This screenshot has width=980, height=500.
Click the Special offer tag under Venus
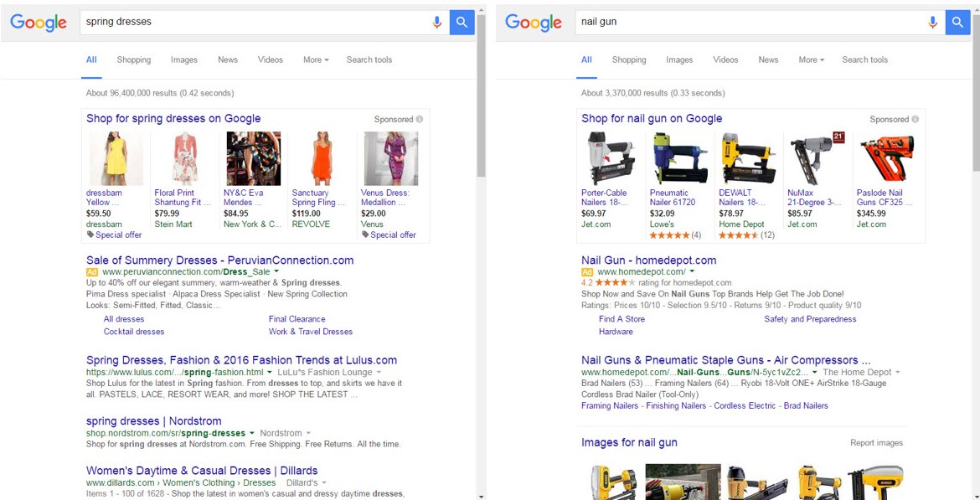click(389, 235)
